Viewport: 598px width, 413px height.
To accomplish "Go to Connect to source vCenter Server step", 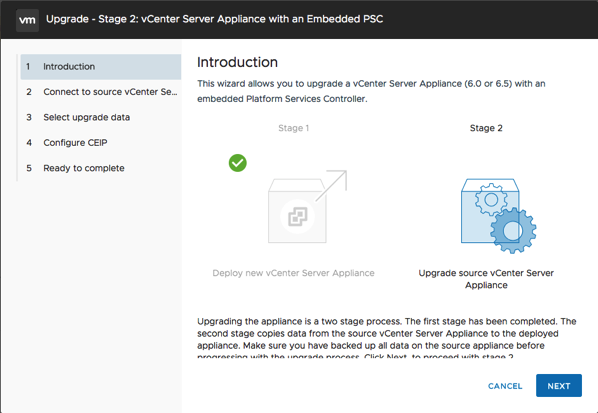I will pyautogui.click(x=101, y=92).
